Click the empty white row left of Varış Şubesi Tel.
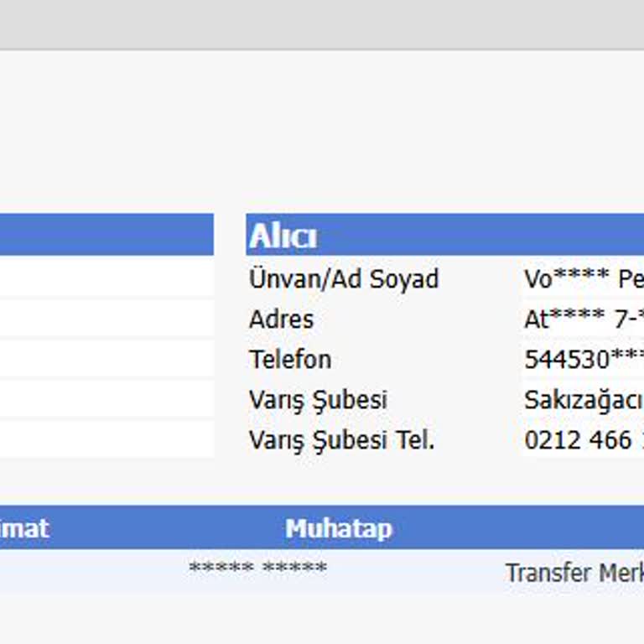Viewport: 644px width, 644px height. tap(106, 439)
